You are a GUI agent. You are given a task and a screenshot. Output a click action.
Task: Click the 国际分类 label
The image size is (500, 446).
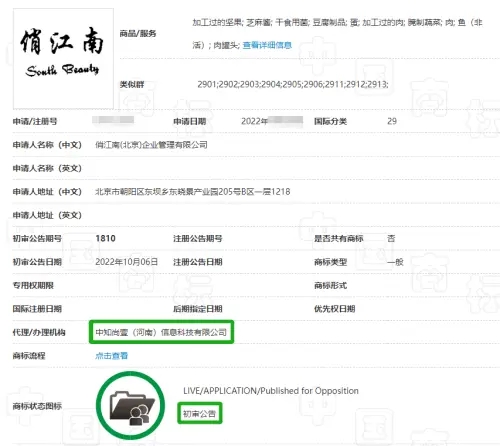[x=330, y=121]
